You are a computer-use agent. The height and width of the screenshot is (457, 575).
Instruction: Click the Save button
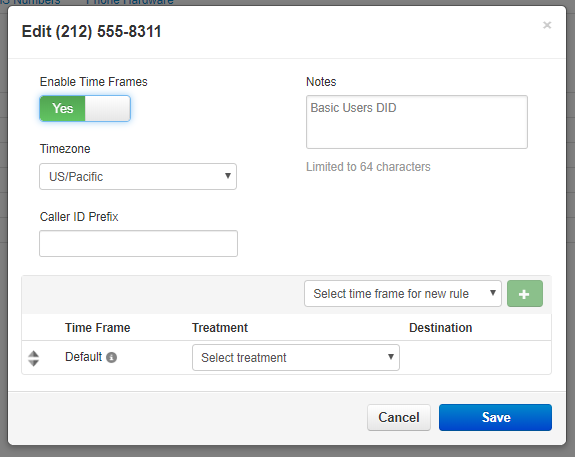click(495, 417)
